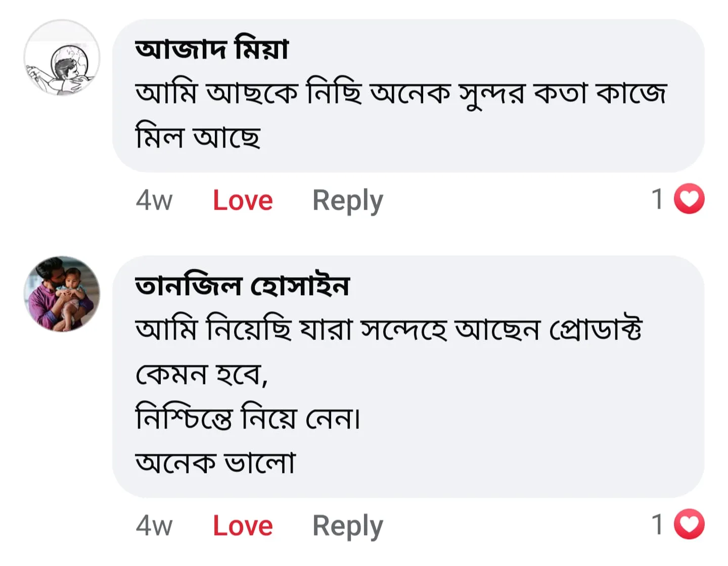The image size is (728, 566).
Task: Click the commenter name তানজিল হোসাইন
Action: (x=242, y=286)
